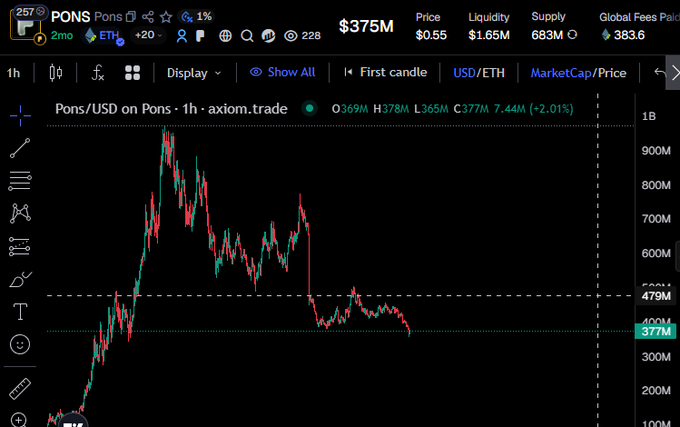680x427 pixels.
Task: Click the zoom in tool
Action: coord(19,420)
